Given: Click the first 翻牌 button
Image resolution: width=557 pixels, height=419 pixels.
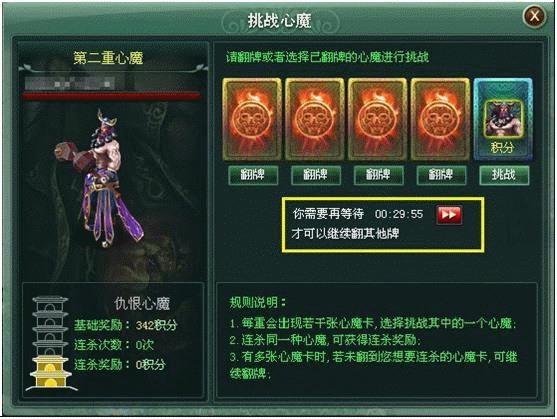Looking at the screenshot, I should point(253,175).
